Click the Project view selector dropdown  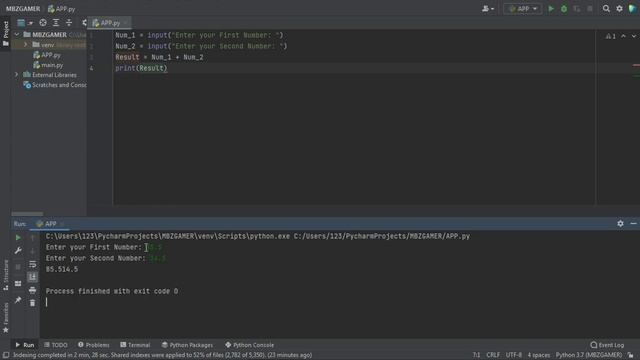tap(24, 23)
